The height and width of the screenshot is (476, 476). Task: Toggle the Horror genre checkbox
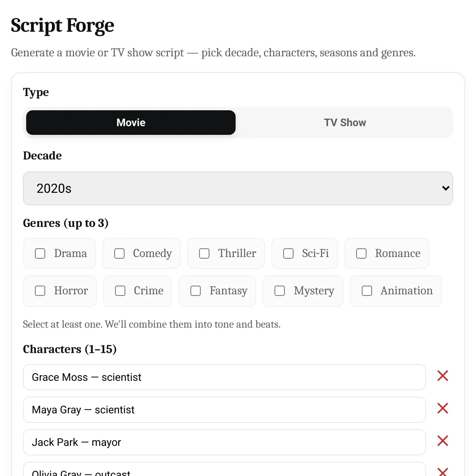pos(40,291)
